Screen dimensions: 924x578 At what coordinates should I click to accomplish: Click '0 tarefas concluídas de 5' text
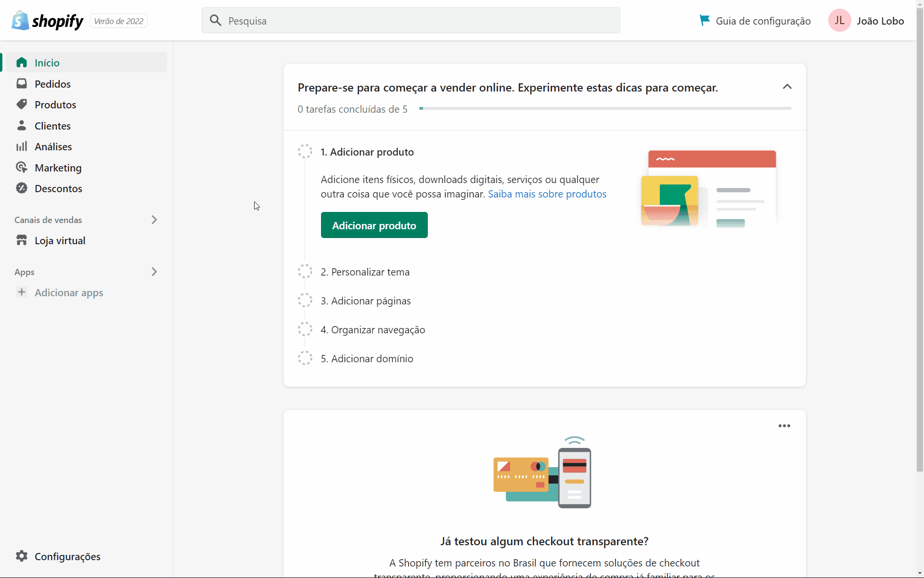tap(352, 109)
